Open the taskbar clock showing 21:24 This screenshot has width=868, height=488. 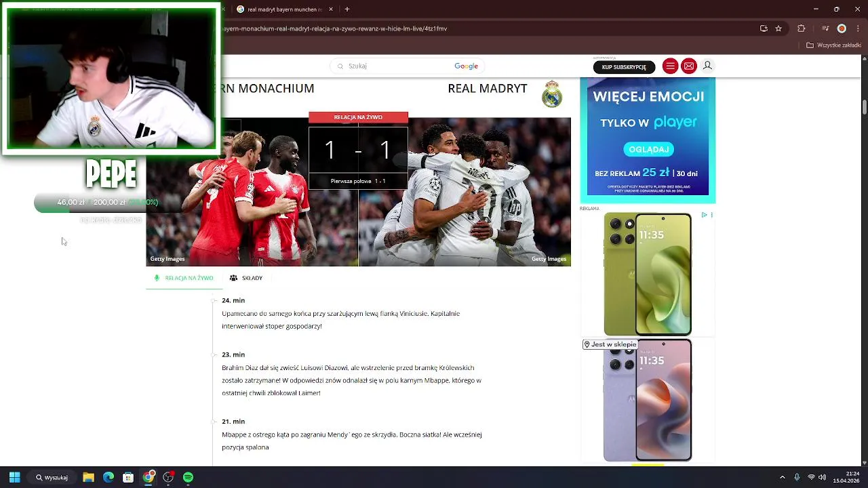point(846,477)
